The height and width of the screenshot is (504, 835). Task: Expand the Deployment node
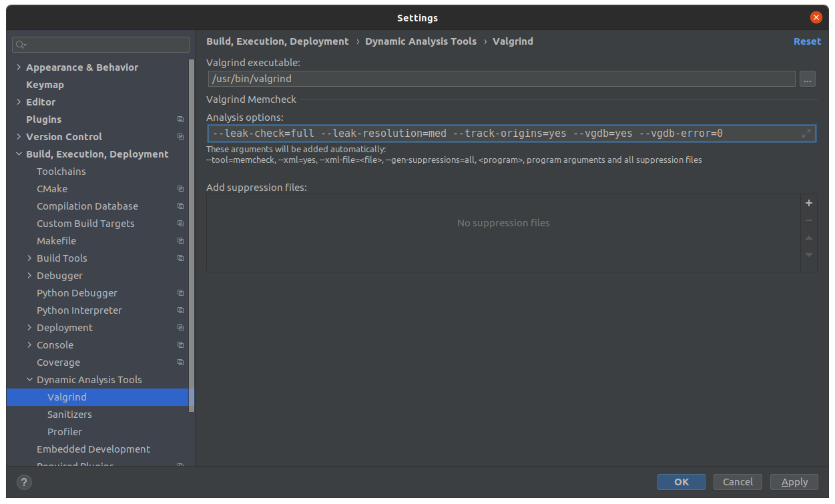(x=29, y=328)
